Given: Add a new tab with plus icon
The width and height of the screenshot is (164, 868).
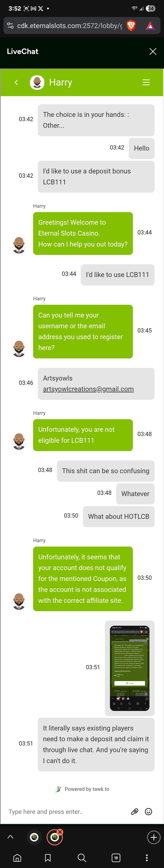Looking at the screenshot, I should (x=154, y=837).
